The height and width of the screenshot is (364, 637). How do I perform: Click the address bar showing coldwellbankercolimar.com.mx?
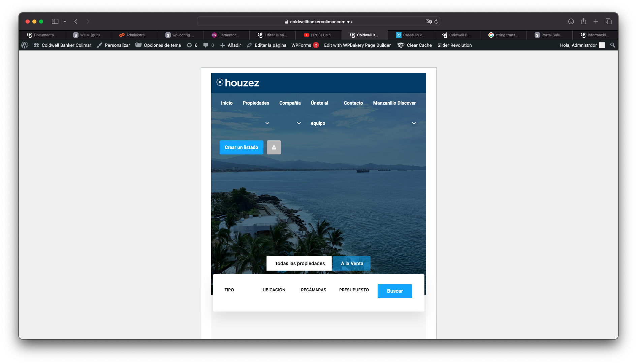[x=318, y=22]
